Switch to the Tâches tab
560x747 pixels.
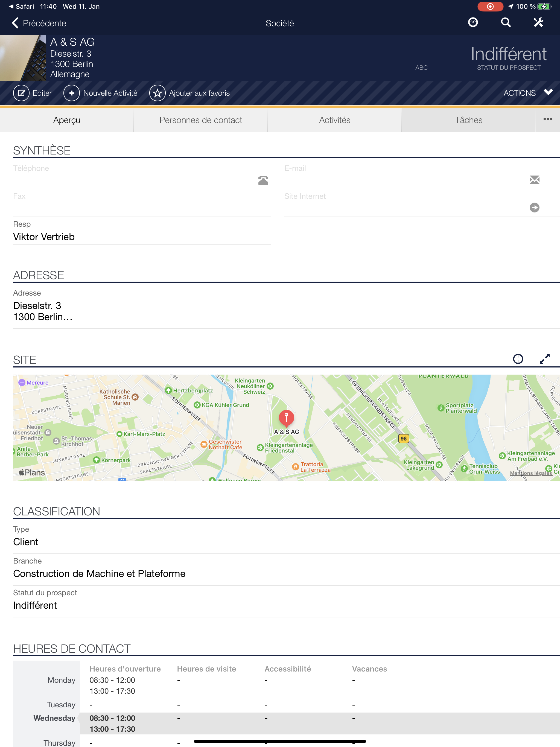[x=468, y=120]
